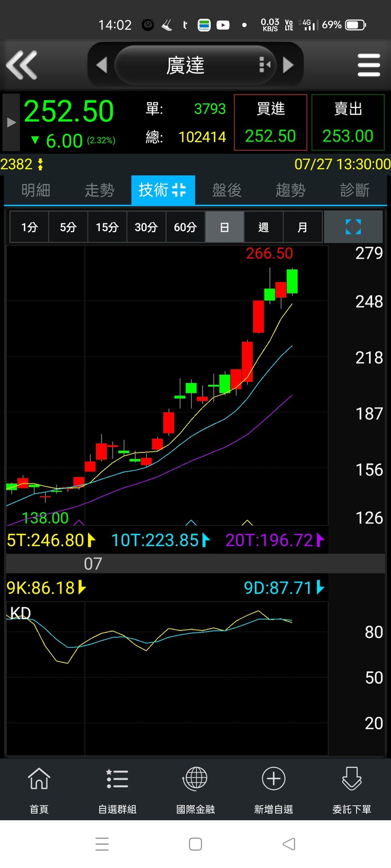
Task: Select the 日 daily chart interval
Action: tap(225, 227)
